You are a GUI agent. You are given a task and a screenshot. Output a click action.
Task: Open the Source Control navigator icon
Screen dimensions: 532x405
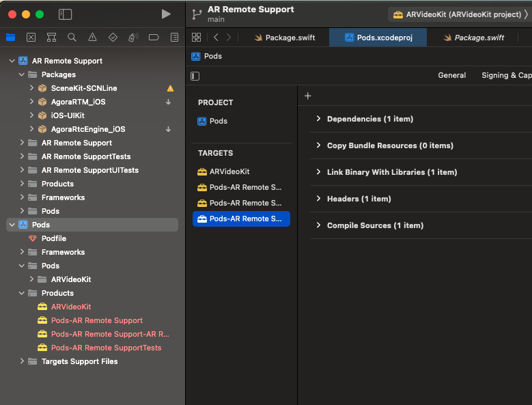click(31, 38)
